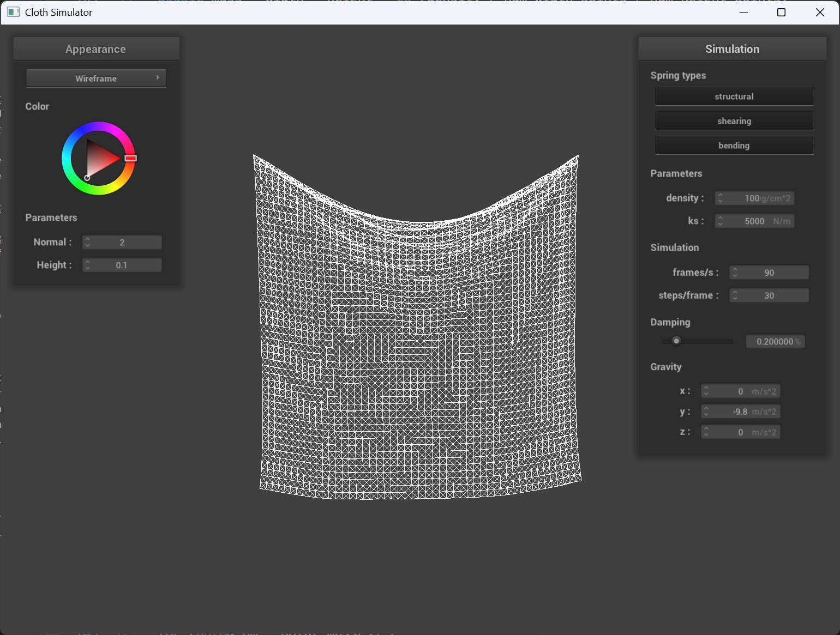Click the frames/s stepper arrows
Screen dimensions: 840x635
pos(735,273)
